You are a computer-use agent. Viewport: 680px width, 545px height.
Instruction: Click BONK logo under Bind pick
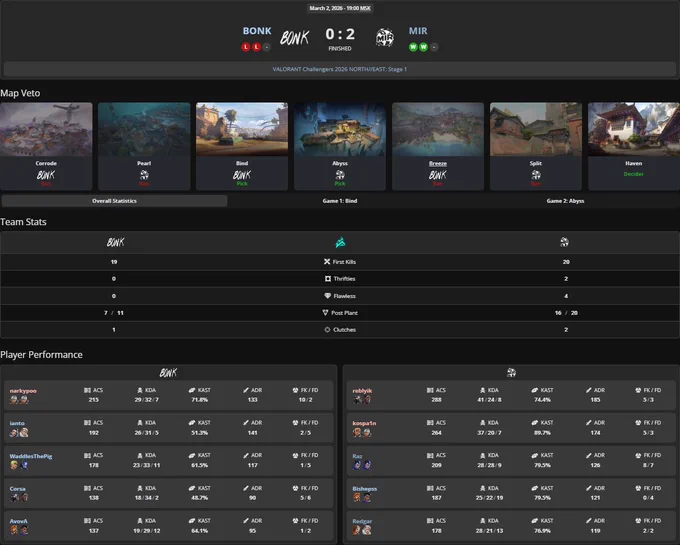[x=242, y=175]
